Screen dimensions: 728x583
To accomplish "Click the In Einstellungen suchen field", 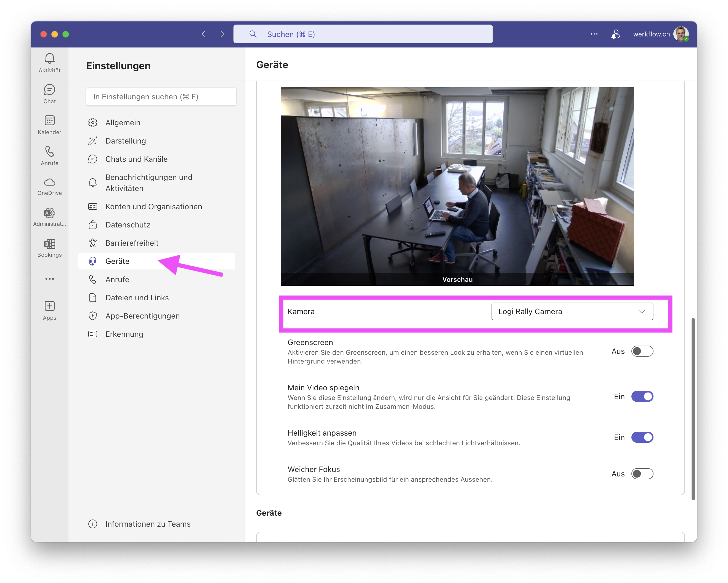I will pos(161,97).
